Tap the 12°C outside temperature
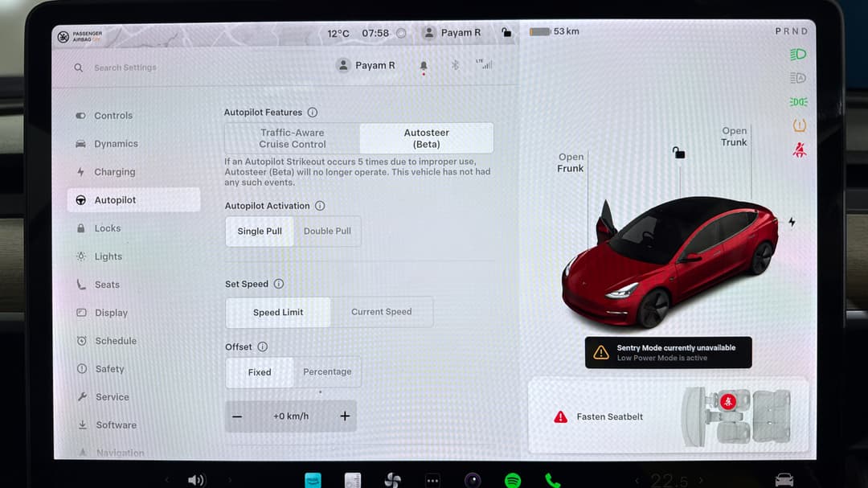The image size is (868, 488). point(338,34)
